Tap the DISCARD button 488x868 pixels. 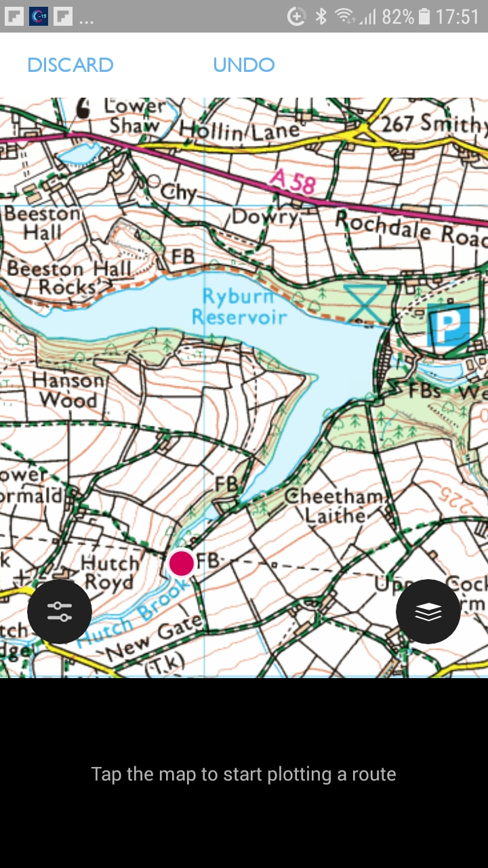pyautogui.click(x=70, y=65)
